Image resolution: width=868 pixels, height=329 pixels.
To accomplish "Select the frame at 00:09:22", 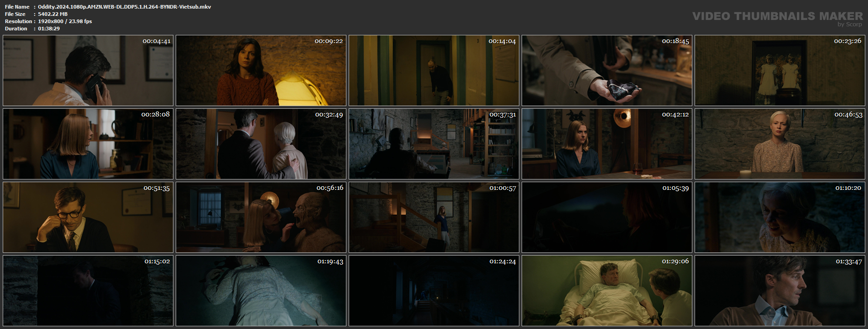I will tap(261, 71).
